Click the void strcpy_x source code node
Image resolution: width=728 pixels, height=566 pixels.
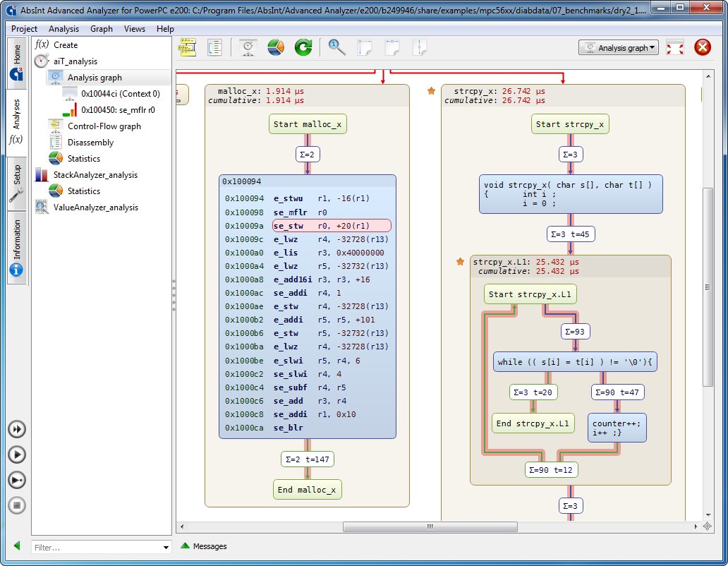[571, 194]
